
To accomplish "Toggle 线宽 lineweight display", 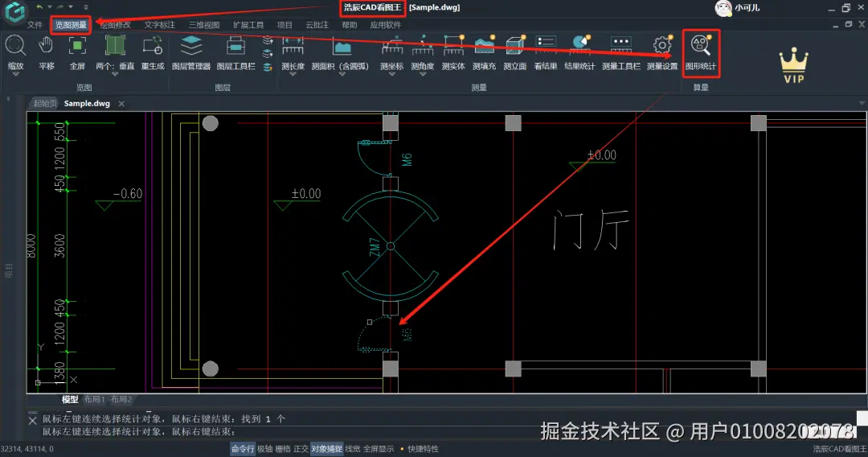I will click(x=353, y=449).
